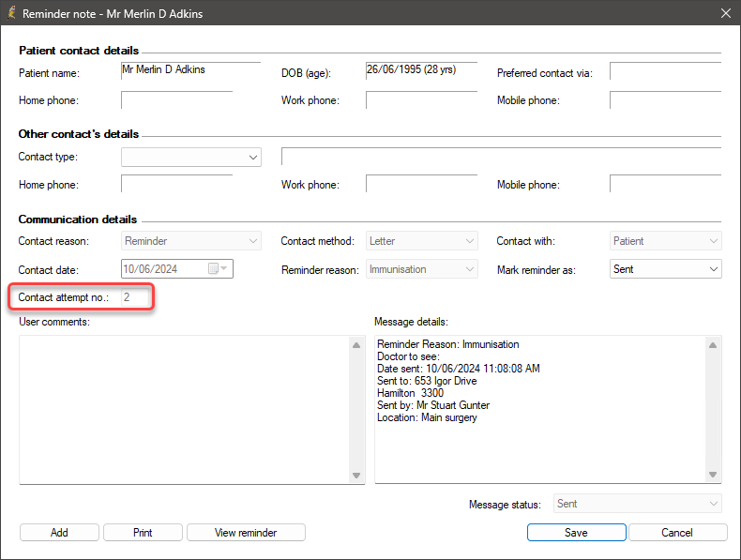The image size is (741, 560).
Task: Click the other contact's name field
Action: click(x=502, y=157)
